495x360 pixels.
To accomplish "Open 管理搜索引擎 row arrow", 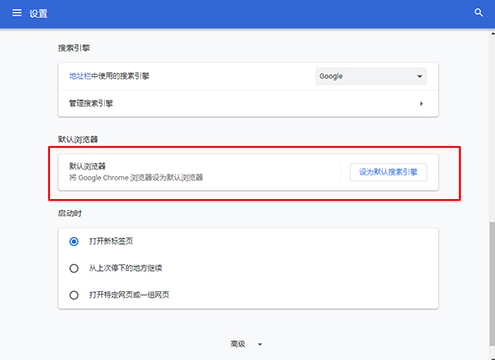I will 421,104.
